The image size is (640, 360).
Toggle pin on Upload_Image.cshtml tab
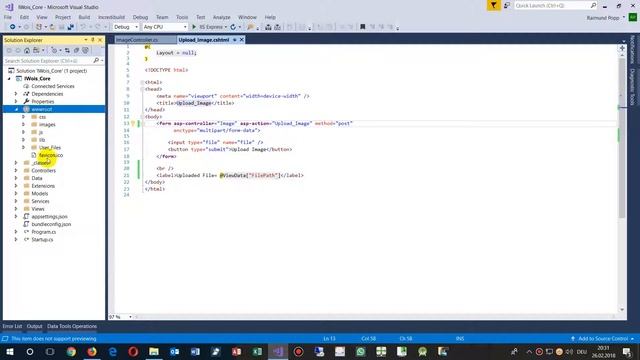pos(235,40)
